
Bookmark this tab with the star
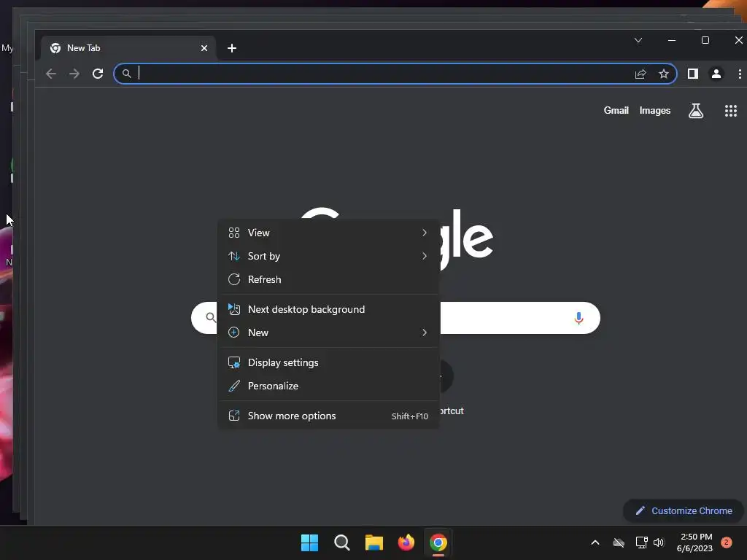click(x=664, y=74)
